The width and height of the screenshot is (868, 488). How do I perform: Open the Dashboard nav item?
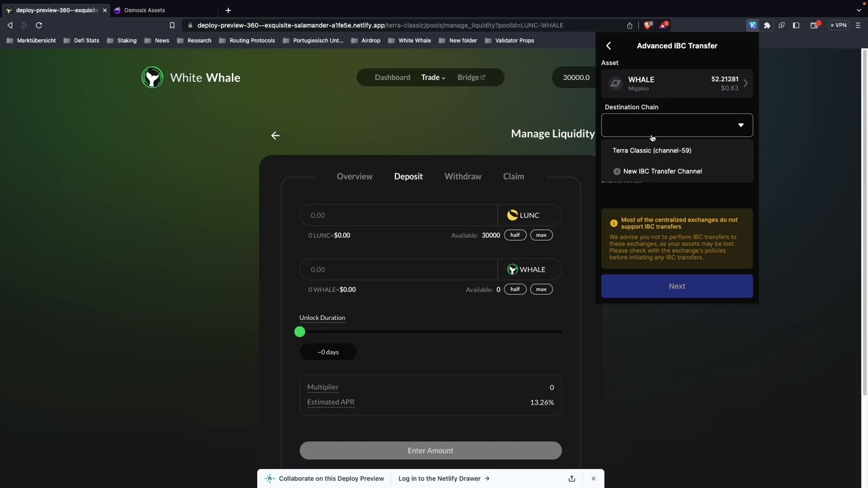point(393,77)
